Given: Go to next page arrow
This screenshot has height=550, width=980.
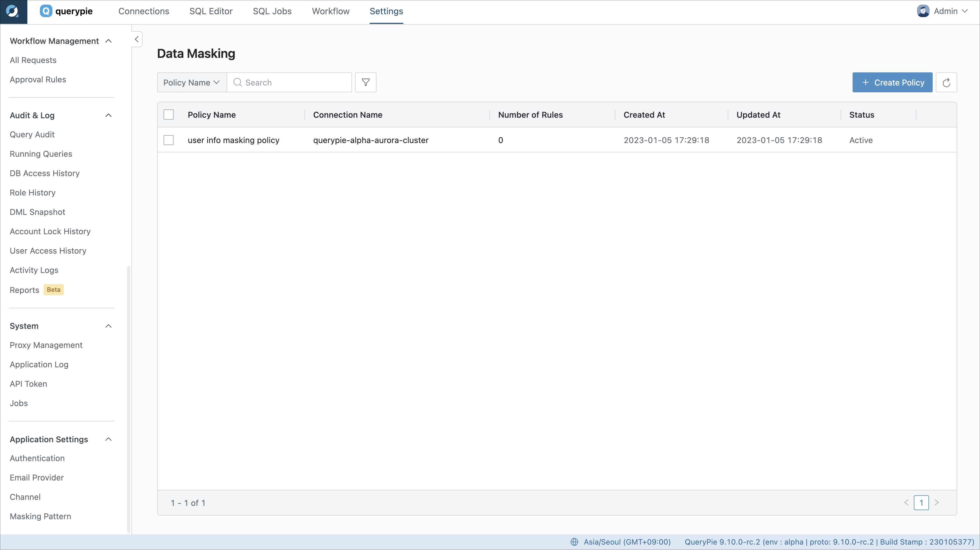Looking at the screenshot, I should 937,502.
